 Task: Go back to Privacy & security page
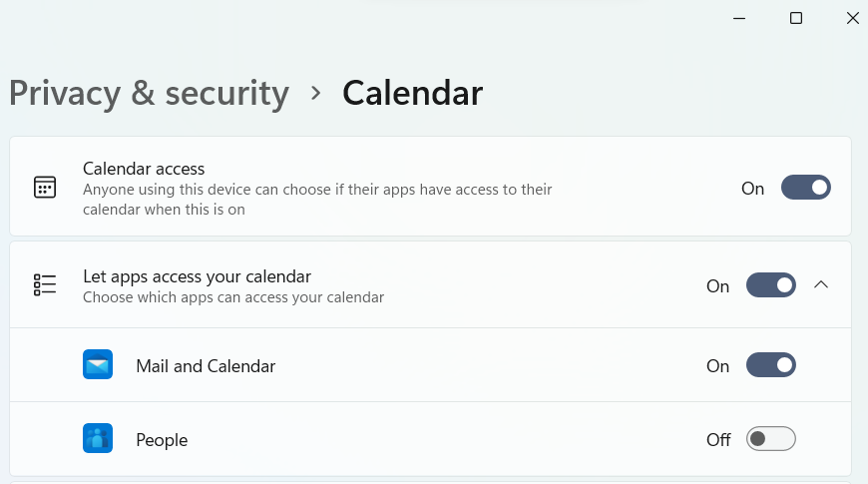pyautogui.click(x=149, y=94)
